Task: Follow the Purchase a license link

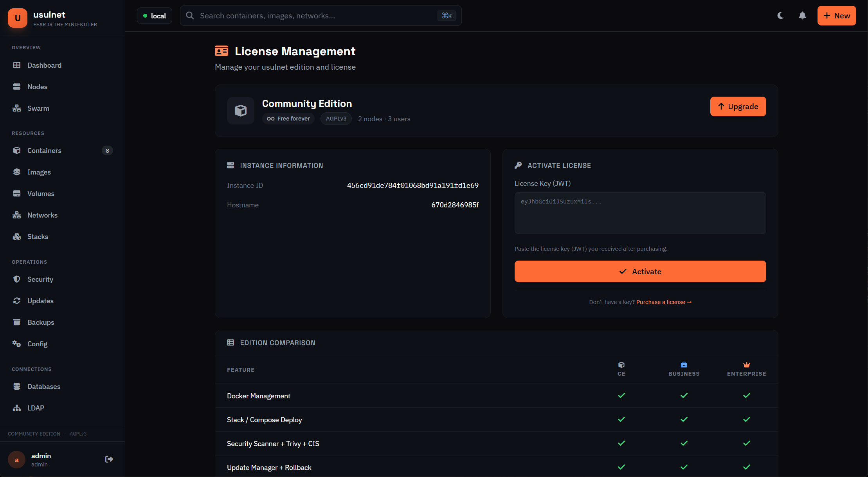Action: click(664, 302)
